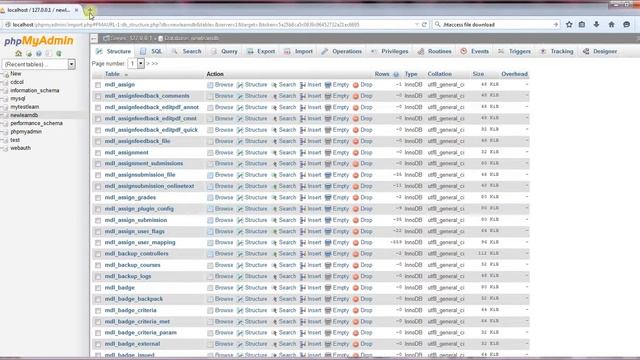The height and width of the screenshot is (360, 640).
Task: Click Drop icon for mdl_assignfeedback_file row
Action: (356, 141)
